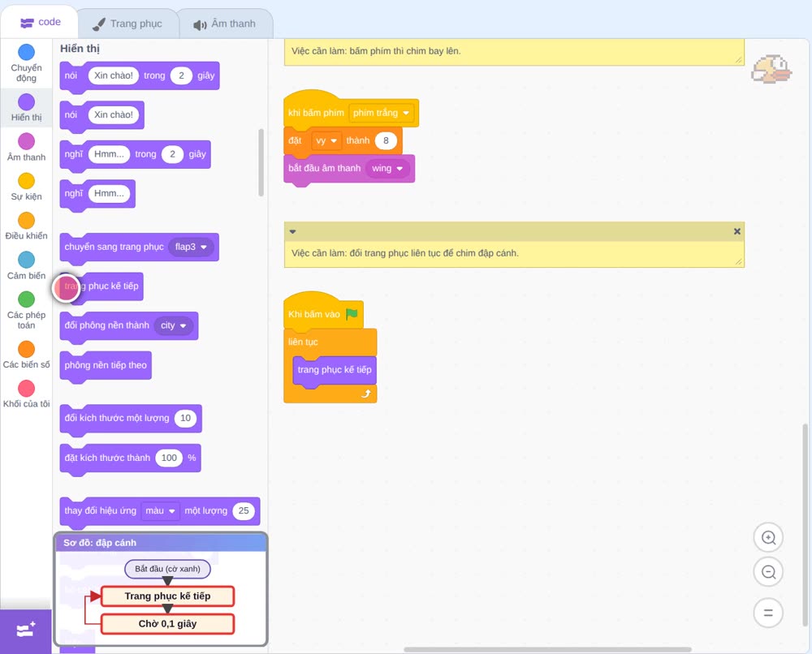The height and width of the screenshot is (654, 812).
Task: Click the 10 field in đổi kích thước block
Action: tap(185, 418)
